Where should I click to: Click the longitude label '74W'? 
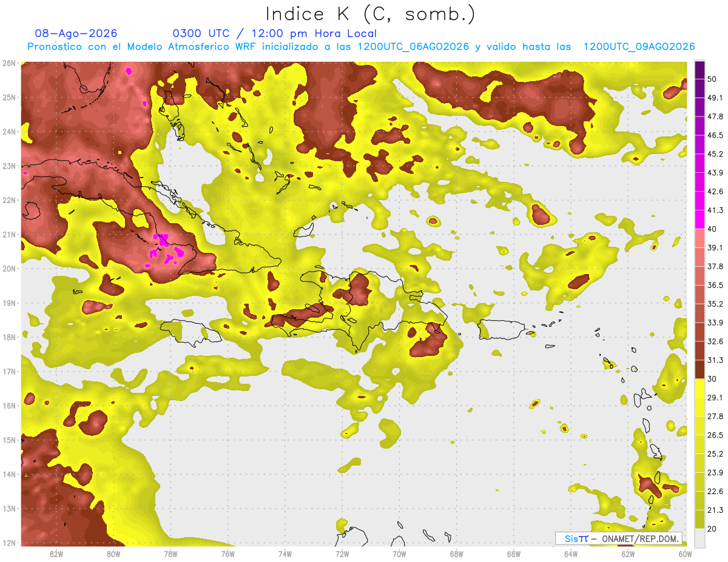click(285, 554)
